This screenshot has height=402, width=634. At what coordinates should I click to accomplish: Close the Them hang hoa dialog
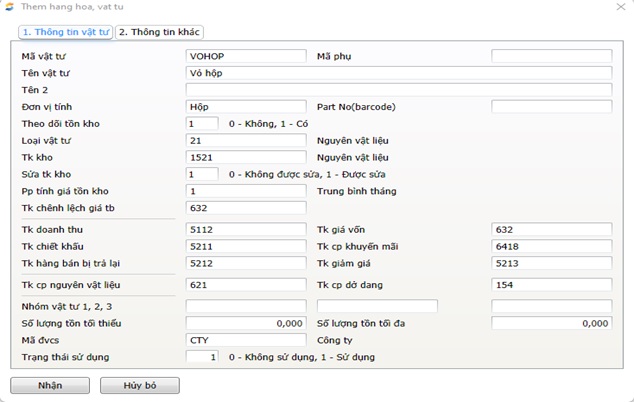click(x=619, y=8)
